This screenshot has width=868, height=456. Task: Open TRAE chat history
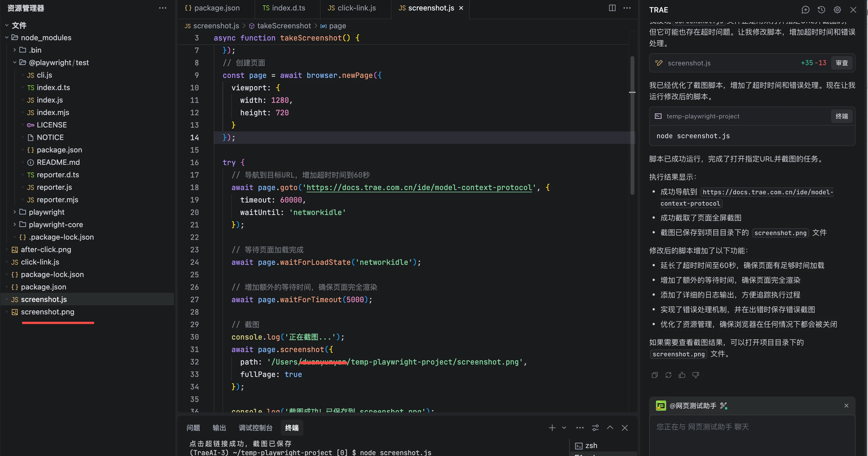pyautogui.click(x=821, y=10)
